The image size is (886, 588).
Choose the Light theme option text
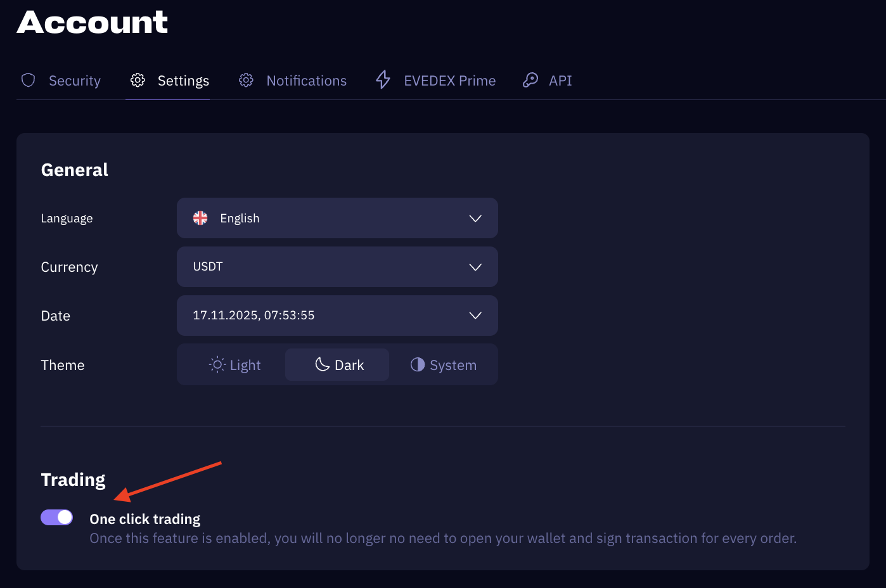[245, 366]
